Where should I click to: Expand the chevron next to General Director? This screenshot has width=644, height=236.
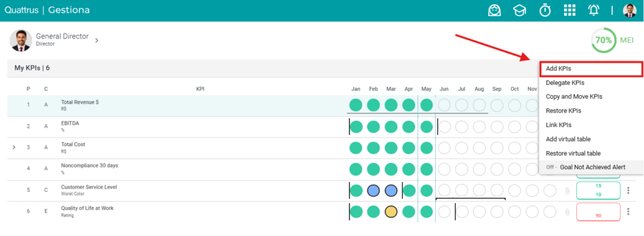pos(96,40)
